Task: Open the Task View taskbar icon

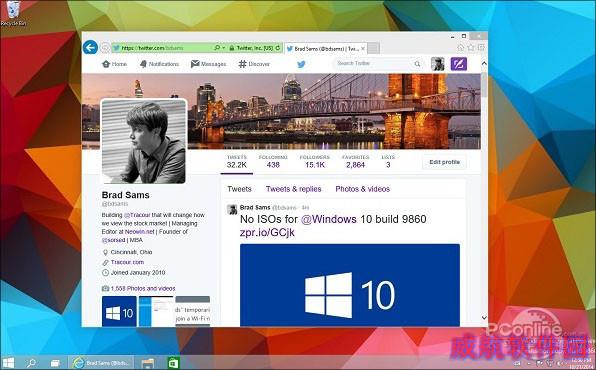Action: [55, 363]
